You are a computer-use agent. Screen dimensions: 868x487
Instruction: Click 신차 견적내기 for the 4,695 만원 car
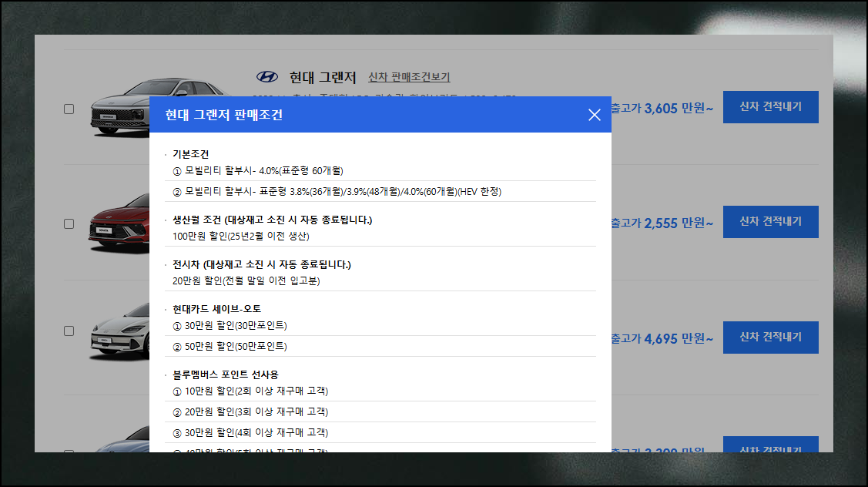[x=770, y=337]
